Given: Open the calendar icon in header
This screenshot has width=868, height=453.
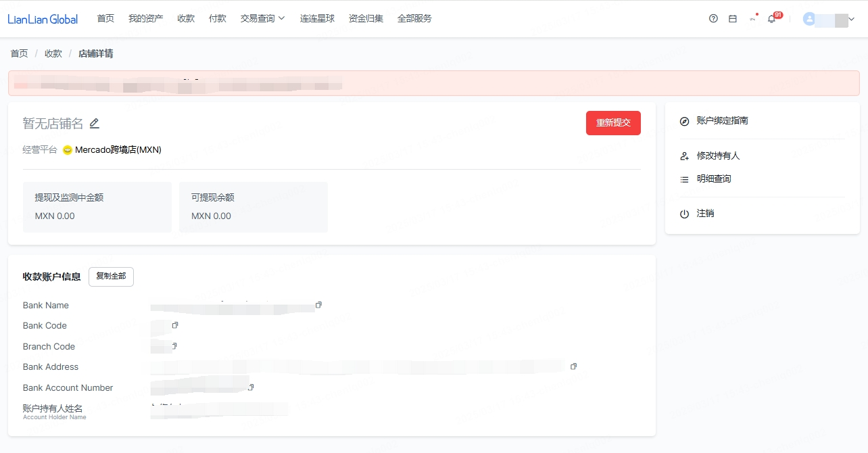Looking at the screenshot, I should coord(733,19).
